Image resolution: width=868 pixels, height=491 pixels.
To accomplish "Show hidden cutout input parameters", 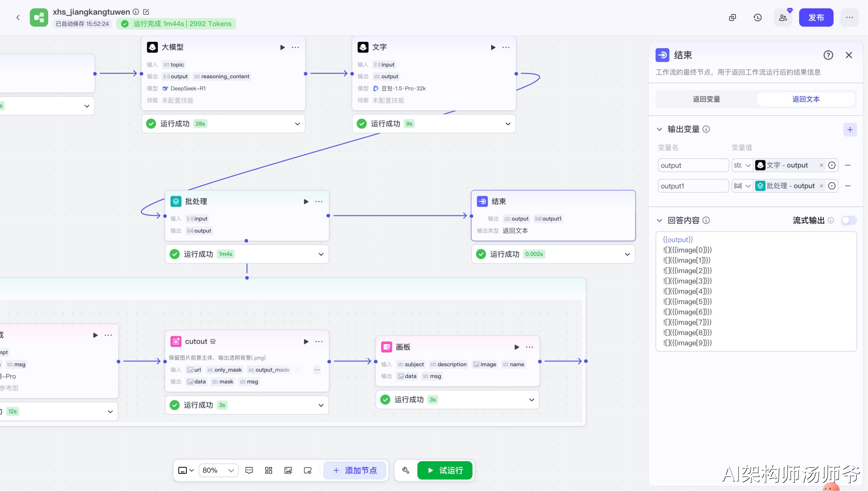I will [317, 370].
